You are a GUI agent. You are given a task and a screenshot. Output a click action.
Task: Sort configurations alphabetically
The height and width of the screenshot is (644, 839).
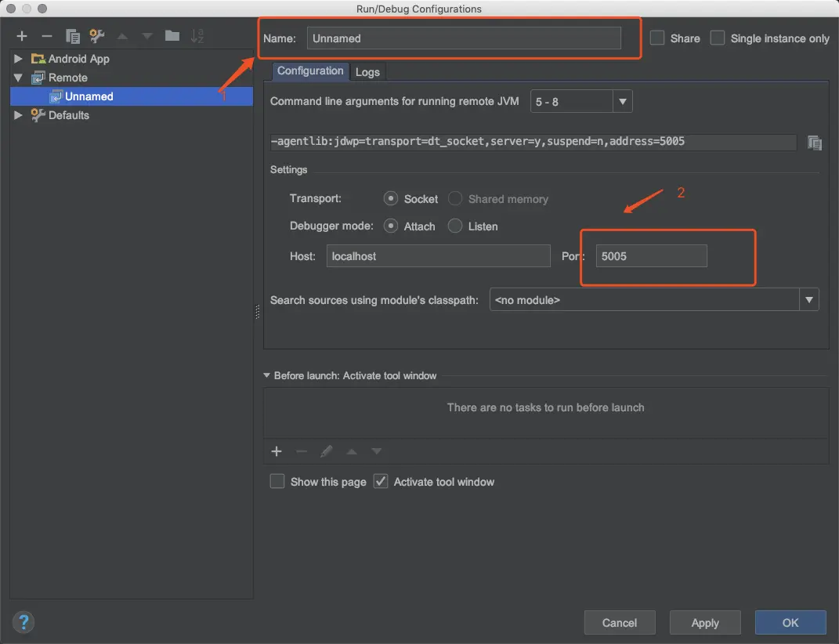[197, 36]
